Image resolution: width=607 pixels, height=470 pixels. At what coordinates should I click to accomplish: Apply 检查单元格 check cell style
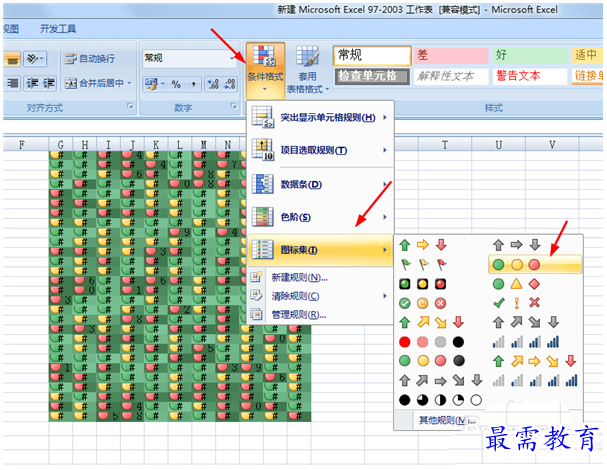pos(372,76)
